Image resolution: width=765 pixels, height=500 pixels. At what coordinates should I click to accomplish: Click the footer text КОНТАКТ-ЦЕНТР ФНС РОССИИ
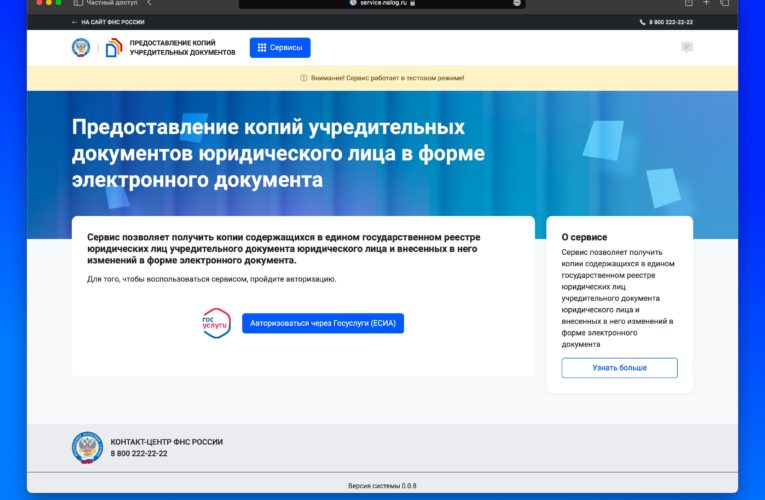[166, 442]
